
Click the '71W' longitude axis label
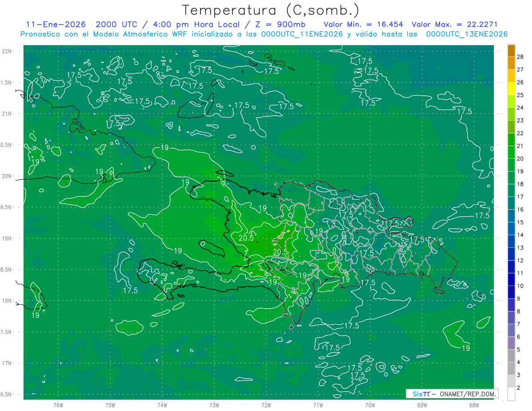(318, 405)
